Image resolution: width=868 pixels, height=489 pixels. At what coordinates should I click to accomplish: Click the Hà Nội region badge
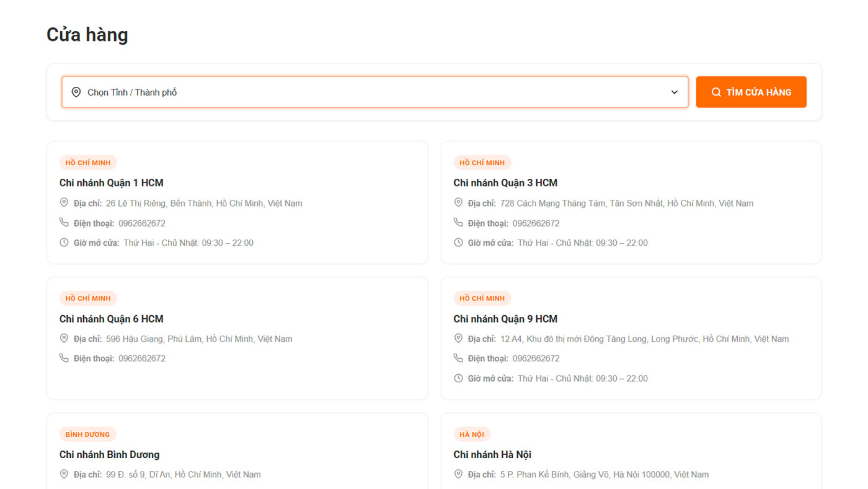pos(471,434)
